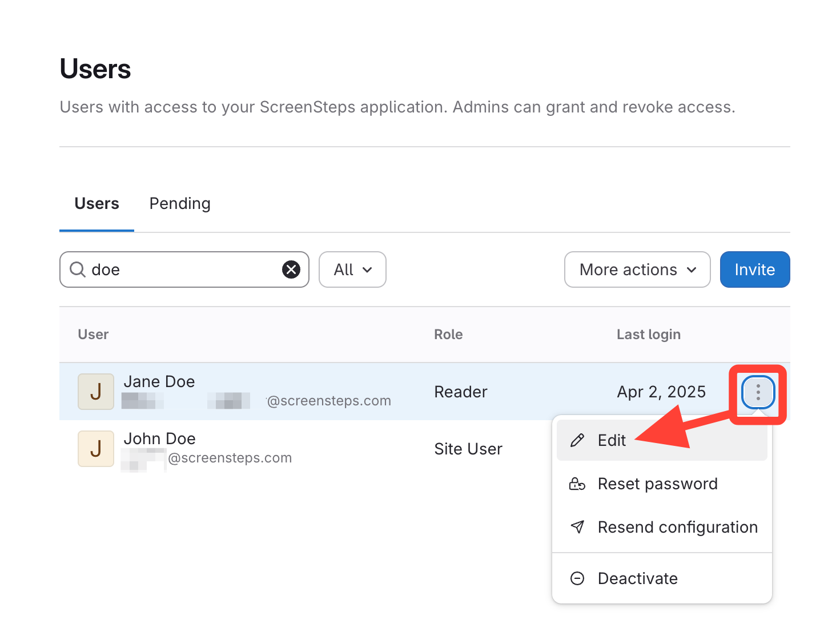
Task: Click the paper plane Resend icon
Action: (577, 527)
